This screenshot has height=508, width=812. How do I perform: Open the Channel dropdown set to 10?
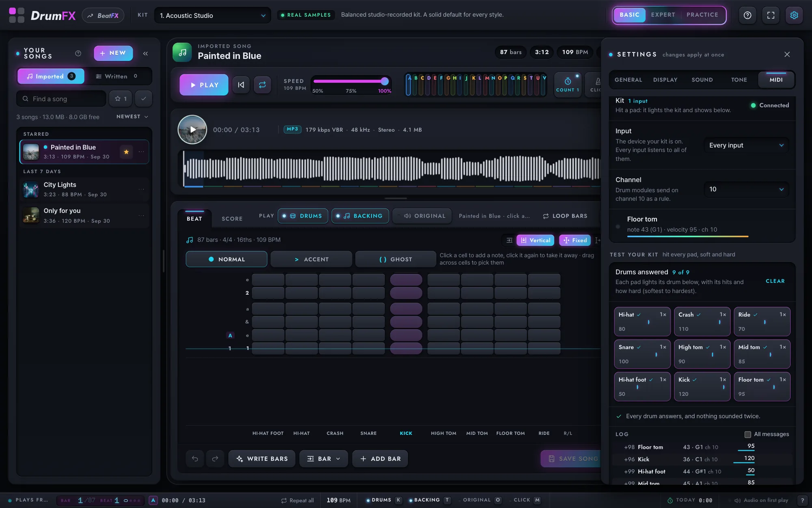(746, 189)
